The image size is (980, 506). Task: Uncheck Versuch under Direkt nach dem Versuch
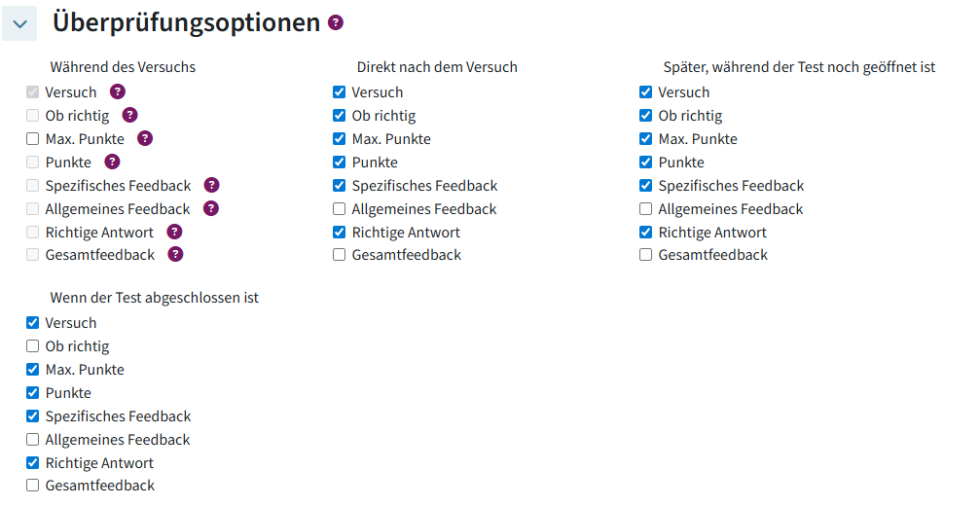click(339, 91)
